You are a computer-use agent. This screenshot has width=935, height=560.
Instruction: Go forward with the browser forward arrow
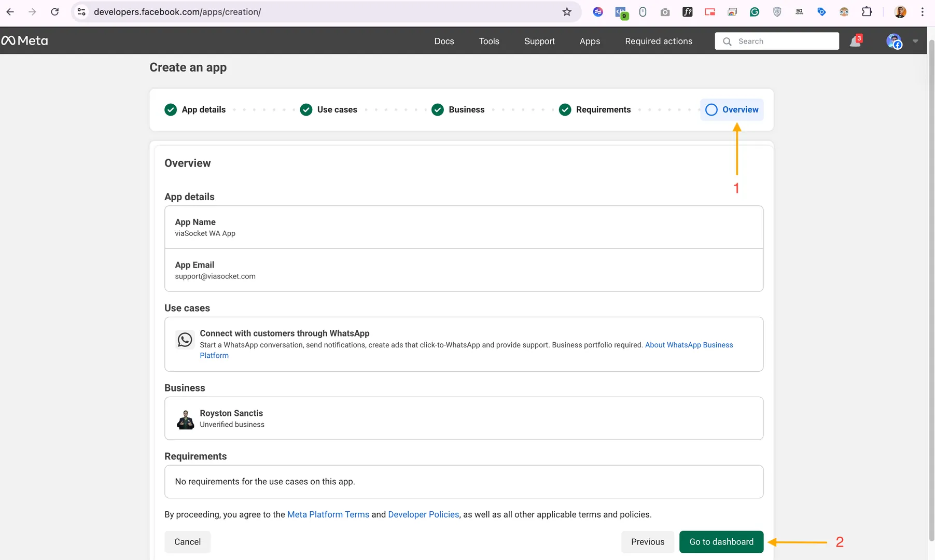coord(32,11)
